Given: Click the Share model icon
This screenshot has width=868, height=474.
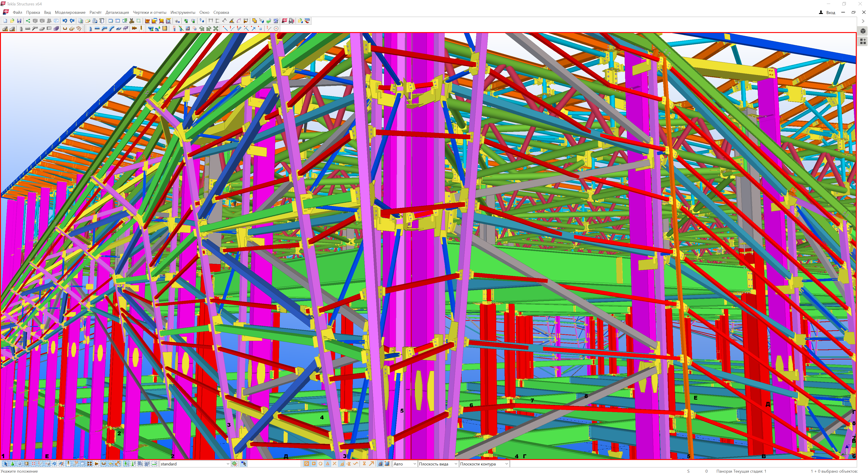Looking at the screenshot, I should pos(28,21).
